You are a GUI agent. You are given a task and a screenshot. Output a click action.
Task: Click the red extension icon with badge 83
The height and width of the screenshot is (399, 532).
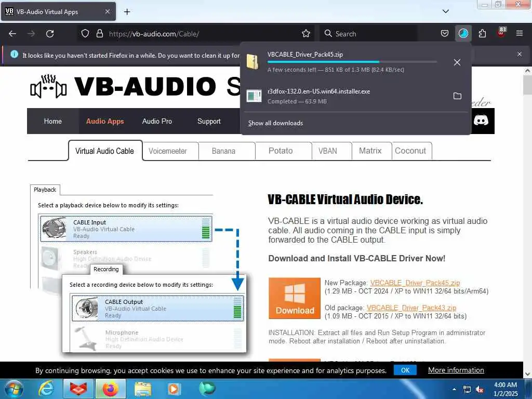point(501,33)
